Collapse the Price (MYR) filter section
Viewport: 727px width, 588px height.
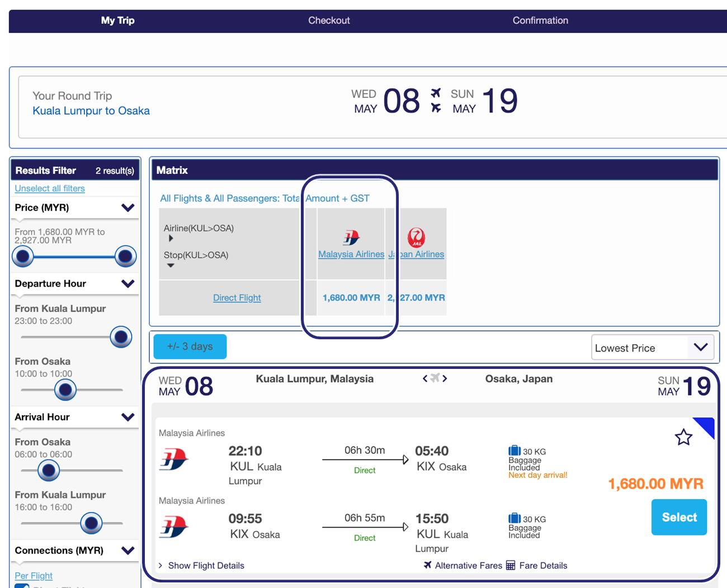coord(128,207)
